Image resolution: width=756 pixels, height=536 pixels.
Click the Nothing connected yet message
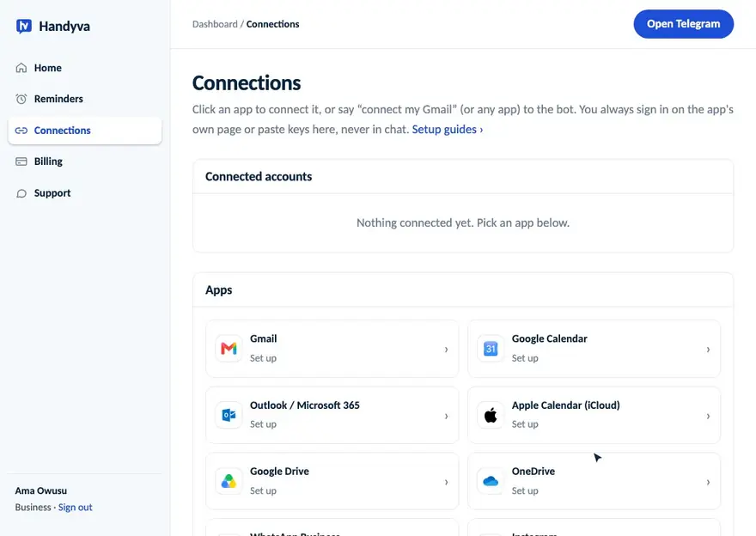(x=463, y=222)
